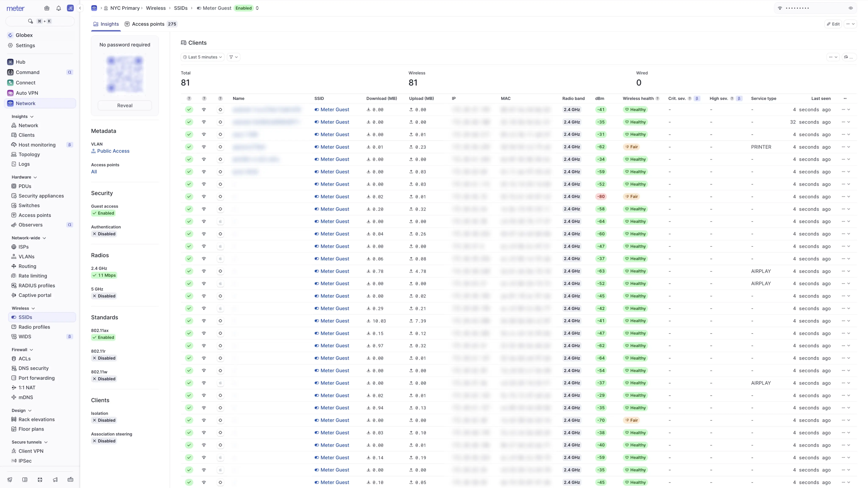Screen dimensions: 868x488
Task: Expand the first client row actions chevron
Action: click(x=849, y=110)
